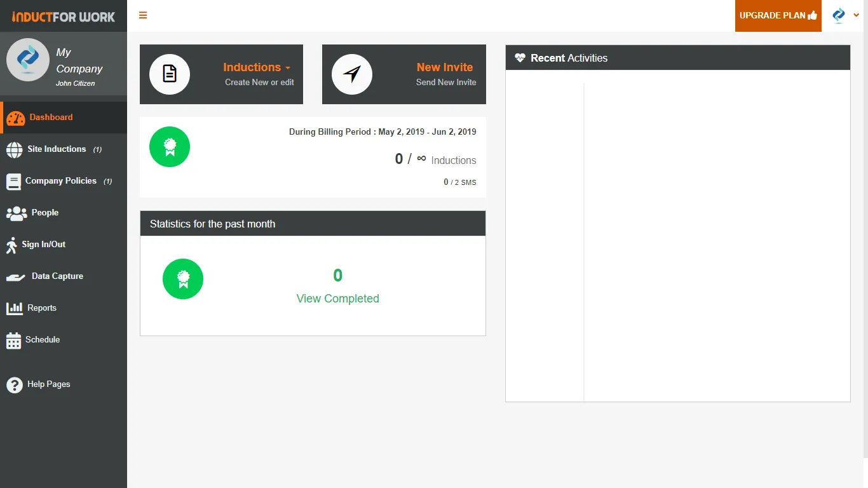Screen dimensions: 868x488
Task: Click the thumbs-up icon on Upgrade Plan
Action: (x=813, y=15)
